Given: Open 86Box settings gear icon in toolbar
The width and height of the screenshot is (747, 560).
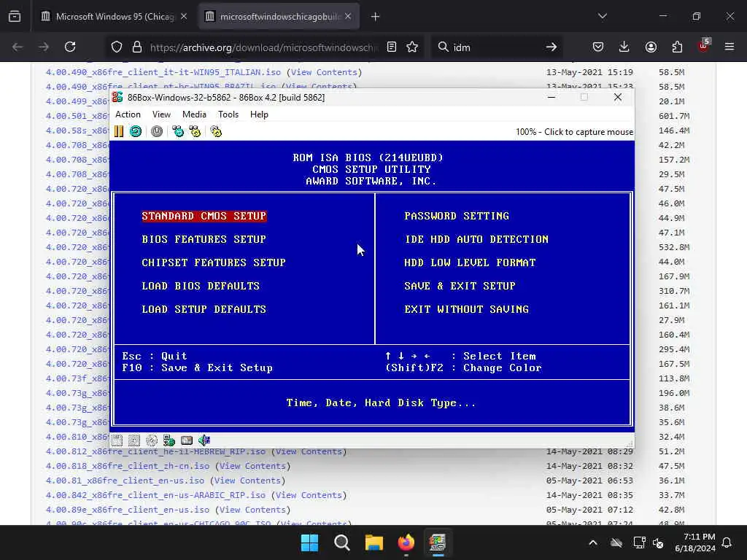Looking at the screenshot, I should pos(216,131).
